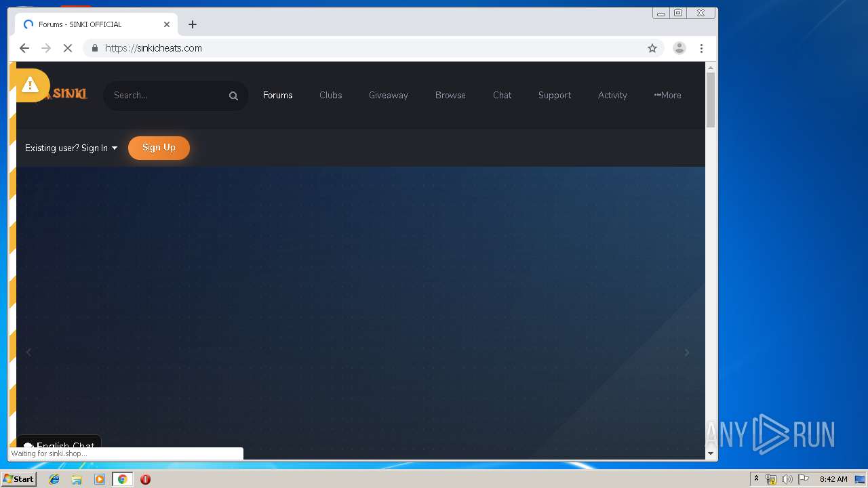Click the orange Sign Up button
The width and height of the screenshot is (868, 488).
(x=159, y=148)
